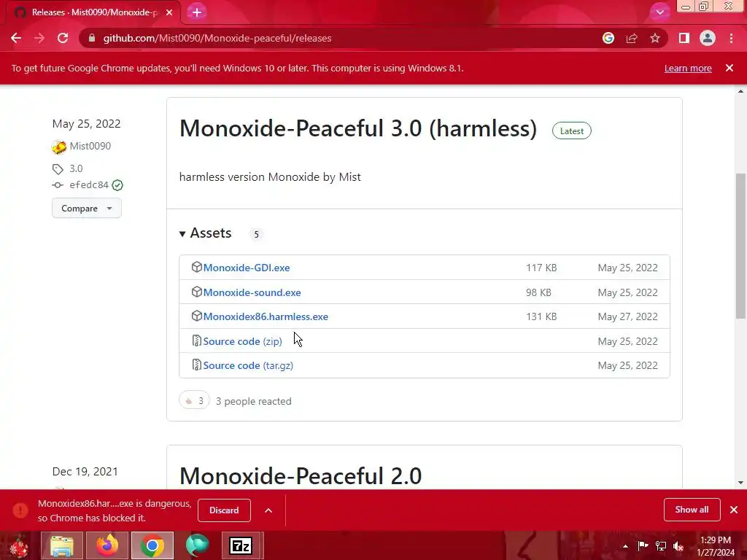747x560 pixels.
Task: Share this page via share icon
Action: tap(632, 38)
